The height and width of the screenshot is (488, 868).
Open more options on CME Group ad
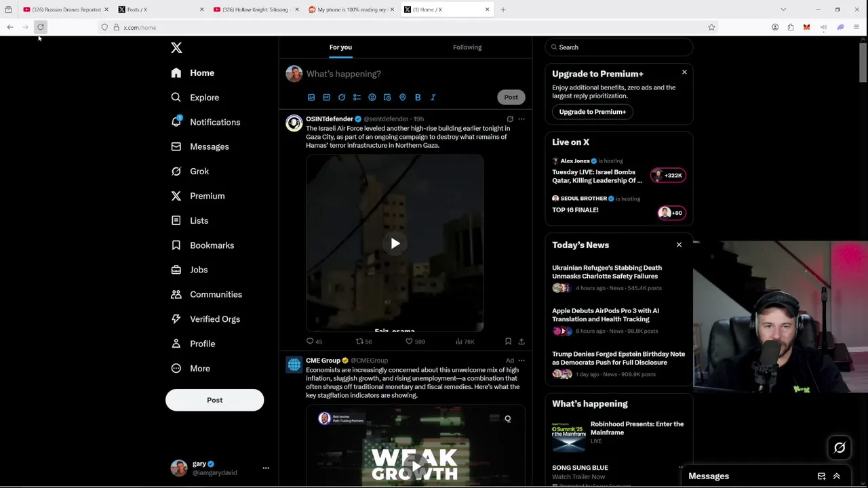coord(521,361)
